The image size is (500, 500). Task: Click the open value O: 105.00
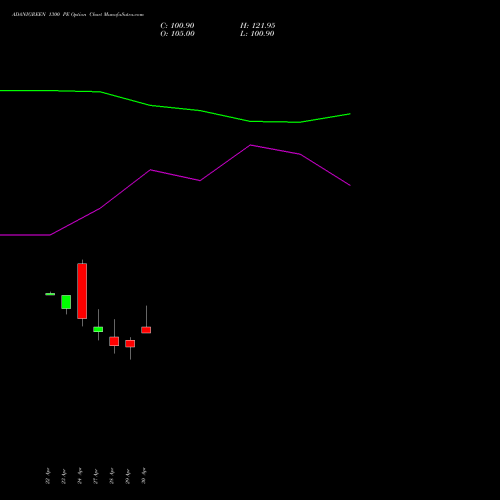177,34
